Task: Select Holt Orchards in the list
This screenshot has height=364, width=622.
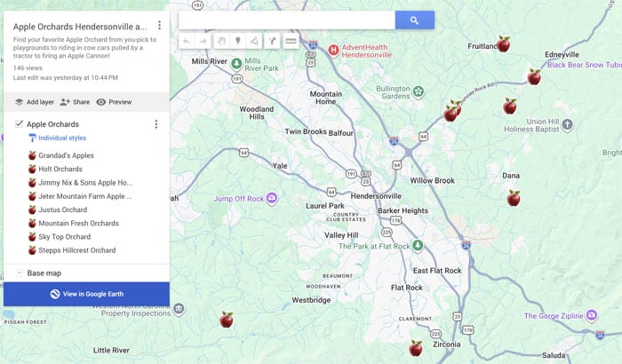Action: pyautogui.click(x=60, y=169)
